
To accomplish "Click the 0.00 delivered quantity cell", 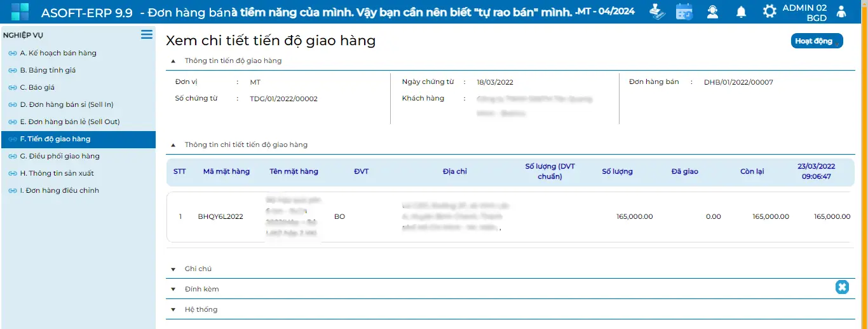I will (x=714, y=217).
